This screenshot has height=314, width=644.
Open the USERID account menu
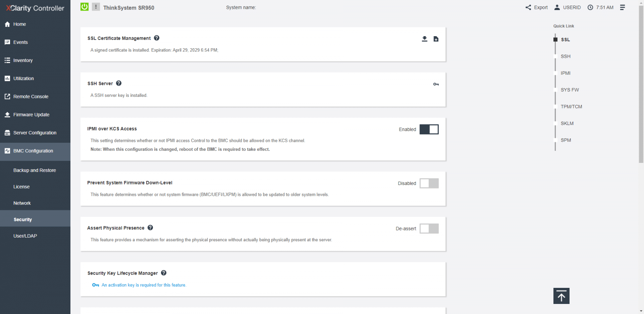click(x=568, y=7)
